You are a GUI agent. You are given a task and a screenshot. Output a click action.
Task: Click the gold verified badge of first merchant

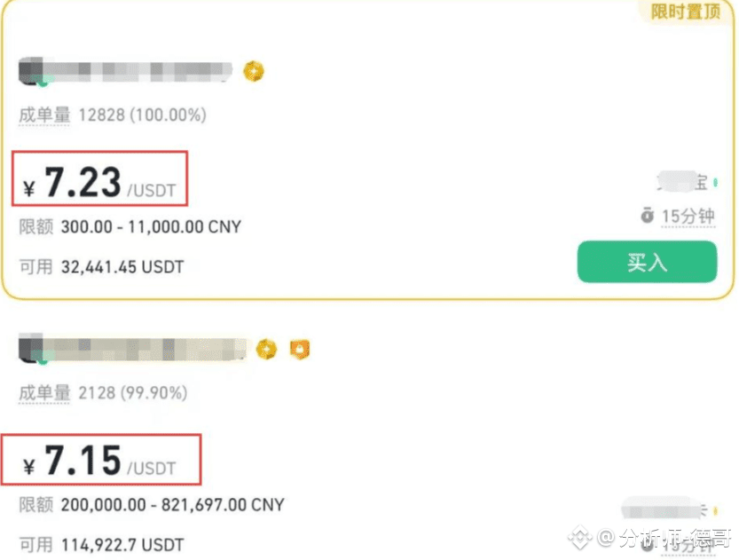pyautogui.click(x=254, y=71)
